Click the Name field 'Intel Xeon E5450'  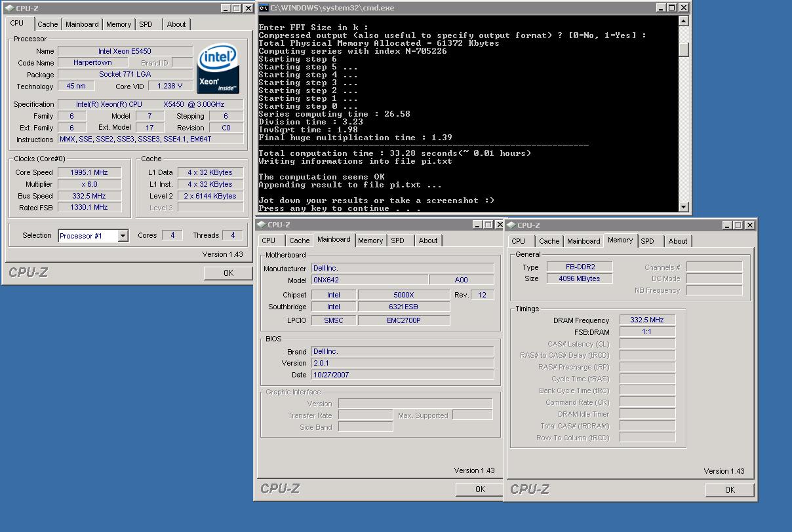pos(125,51)
